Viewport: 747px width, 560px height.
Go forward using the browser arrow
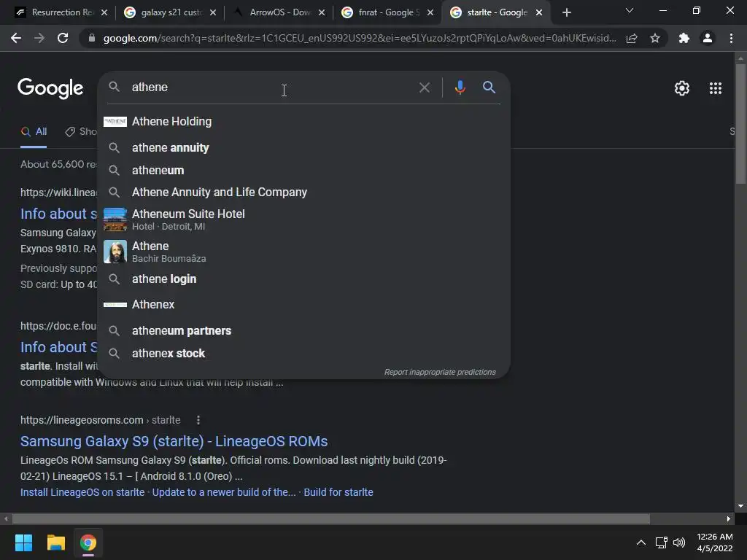[x=39, y=38]
